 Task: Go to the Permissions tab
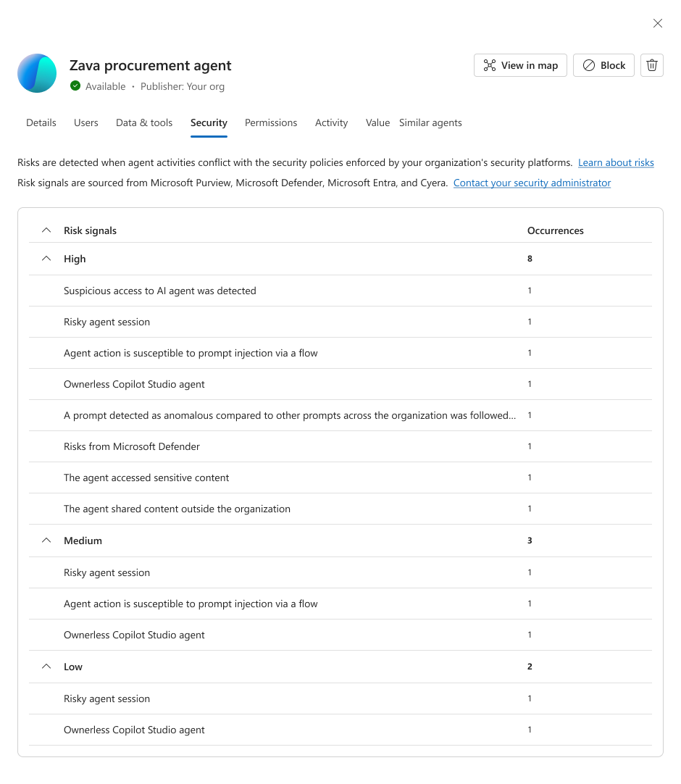pos(270,123)
